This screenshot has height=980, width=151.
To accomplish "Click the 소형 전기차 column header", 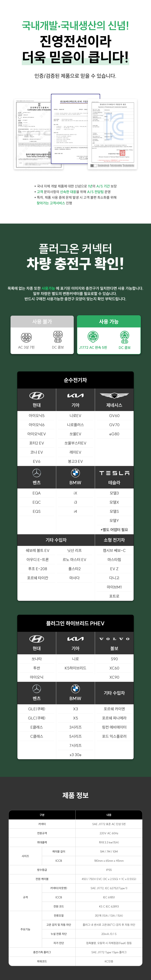I will click(114, 540).
